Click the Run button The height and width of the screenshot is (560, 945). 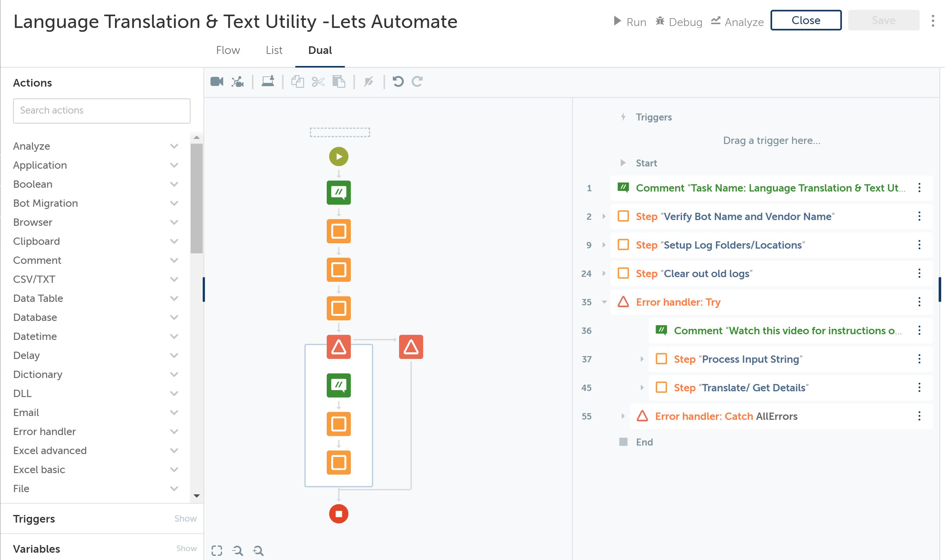click(630, 22)
